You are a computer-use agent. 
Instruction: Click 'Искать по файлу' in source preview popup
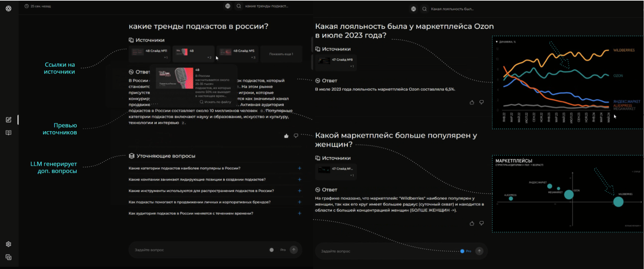(215, 102)
